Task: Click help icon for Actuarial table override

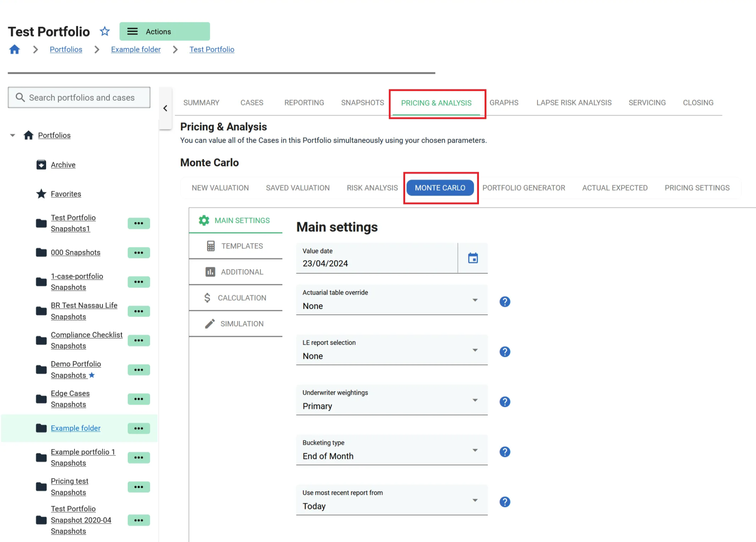Action: click(505, 302)
